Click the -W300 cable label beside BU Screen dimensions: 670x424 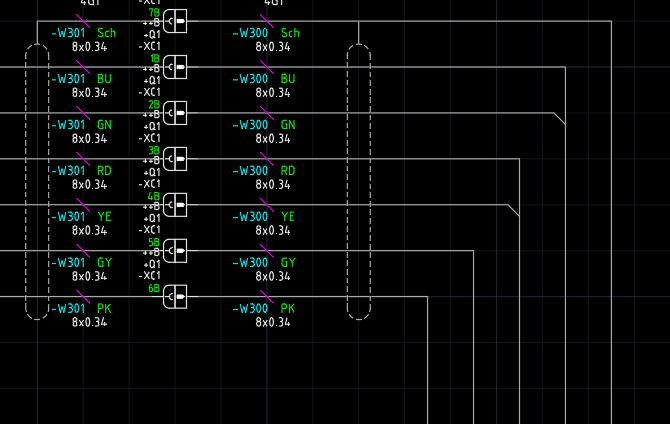[250, 79]
